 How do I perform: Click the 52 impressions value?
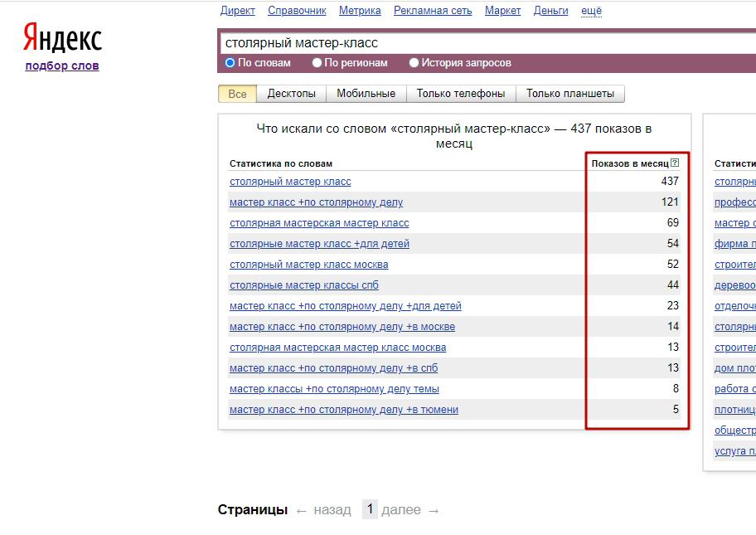click(673, 265)
